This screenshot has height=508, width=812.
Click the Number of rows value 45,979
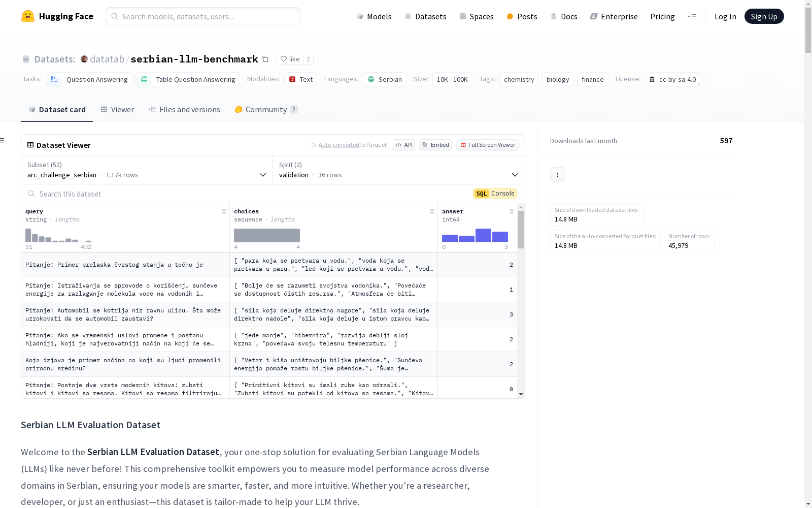coord(679,245)
